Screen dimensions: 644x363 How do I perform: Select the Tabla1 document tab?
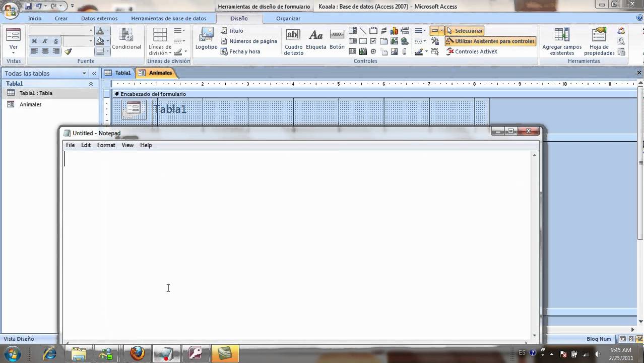(118, 73)
